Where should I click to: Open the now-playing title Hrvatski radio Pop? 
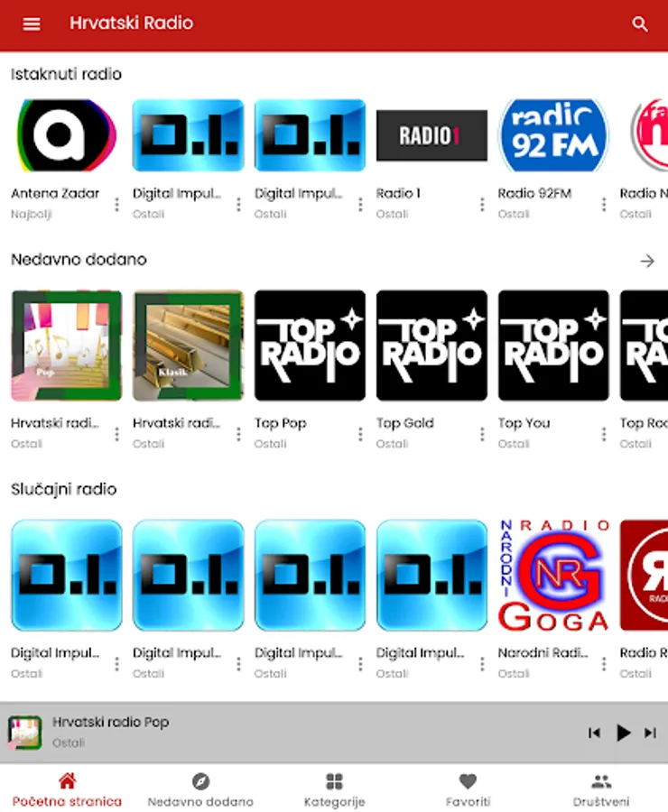tap(110, 722)
